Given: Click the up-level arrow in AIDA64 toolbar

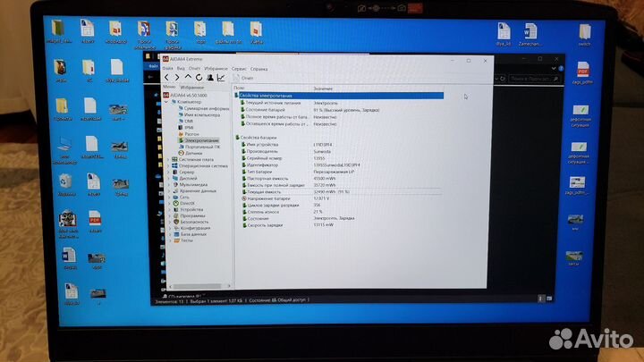Looking at the screenshot, I should coord(188,77).
